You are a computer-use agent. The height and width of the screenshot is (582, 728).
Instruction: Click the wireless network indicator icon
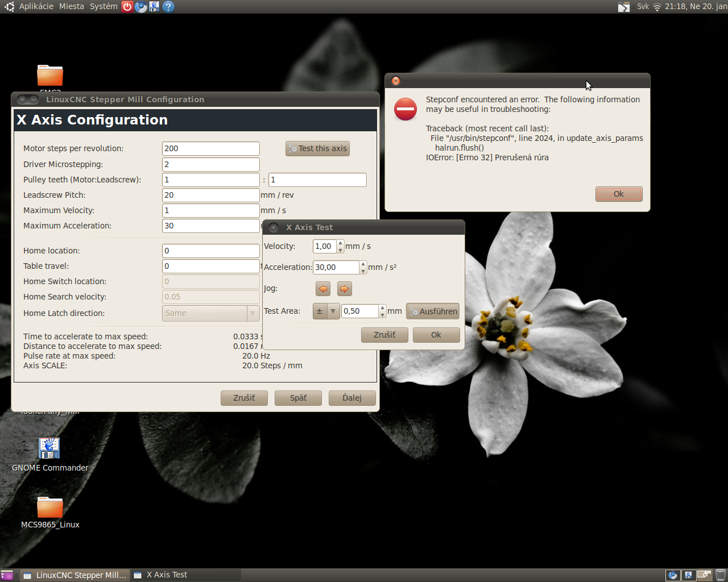coord(657,7)
